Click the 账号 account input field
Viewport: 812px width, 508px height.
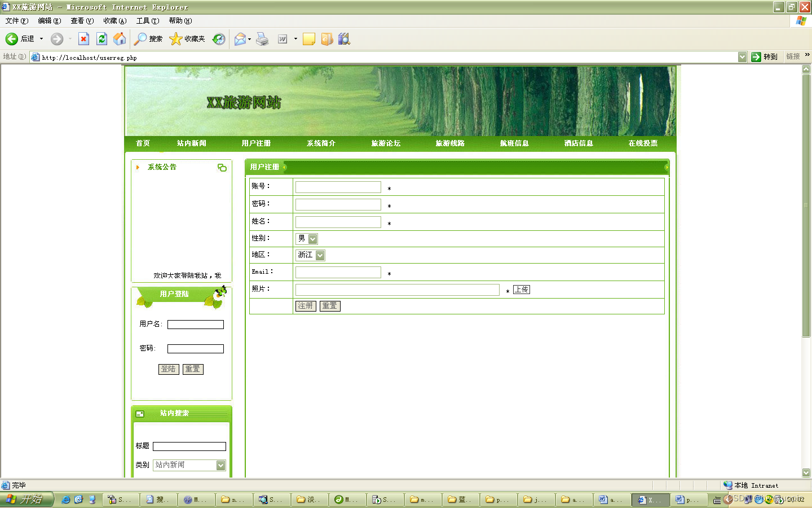(338, 187)
